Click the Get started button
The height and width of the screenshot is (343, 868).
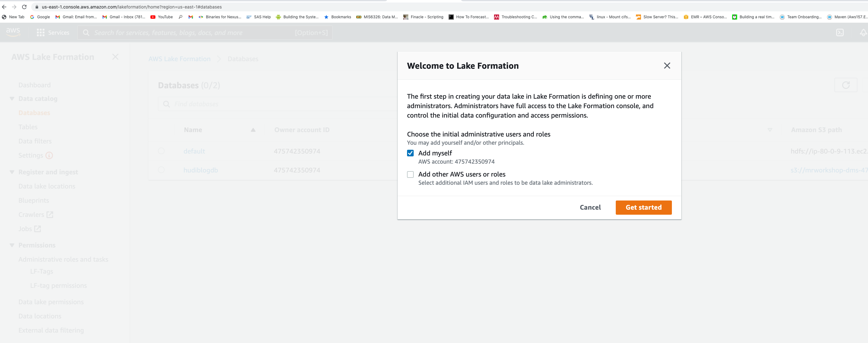[x=643, y=207]
